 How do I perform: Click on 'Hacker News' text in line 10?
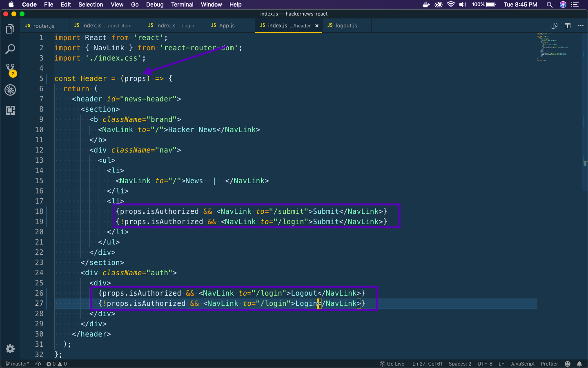coord(192,130)
